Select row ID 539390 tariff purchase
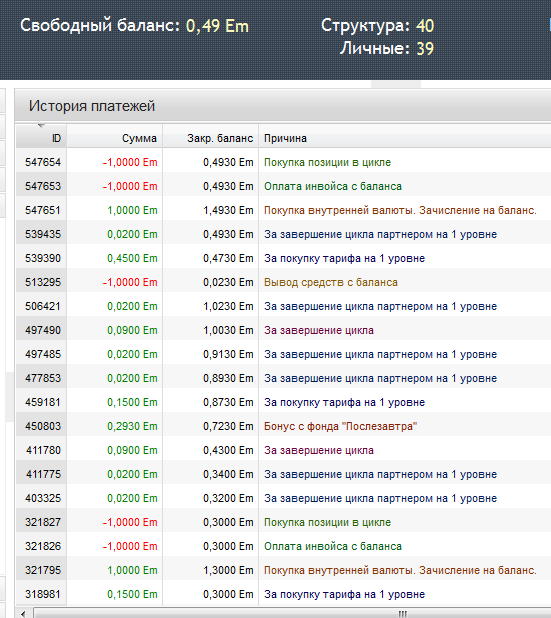This screenshot has width=551, height=618. pyautogui.click(x=283, y=258)
